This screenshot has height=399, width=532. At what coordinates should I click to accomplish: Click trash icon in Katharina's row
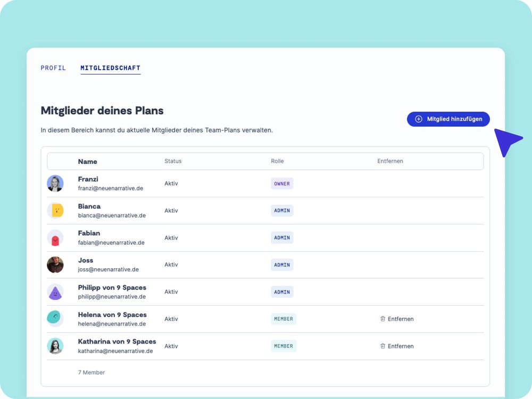383,346
